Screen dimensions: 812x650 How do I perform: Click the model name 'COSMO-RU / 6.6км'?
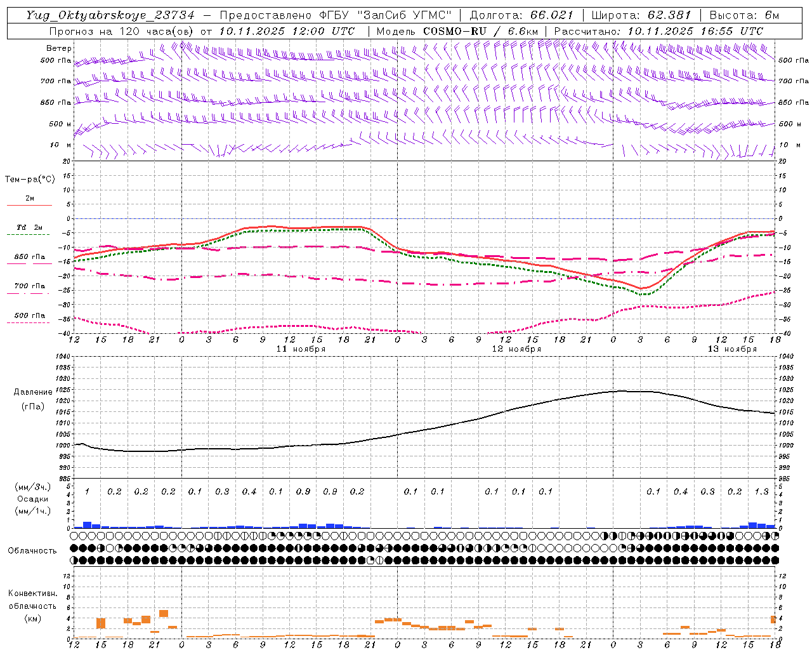481,31
